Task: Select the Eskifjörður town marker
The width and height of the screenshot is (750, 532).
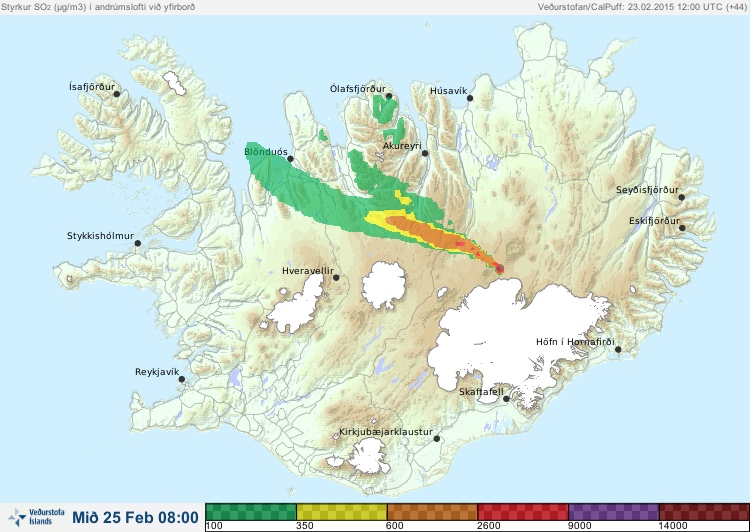Action: 683,228
